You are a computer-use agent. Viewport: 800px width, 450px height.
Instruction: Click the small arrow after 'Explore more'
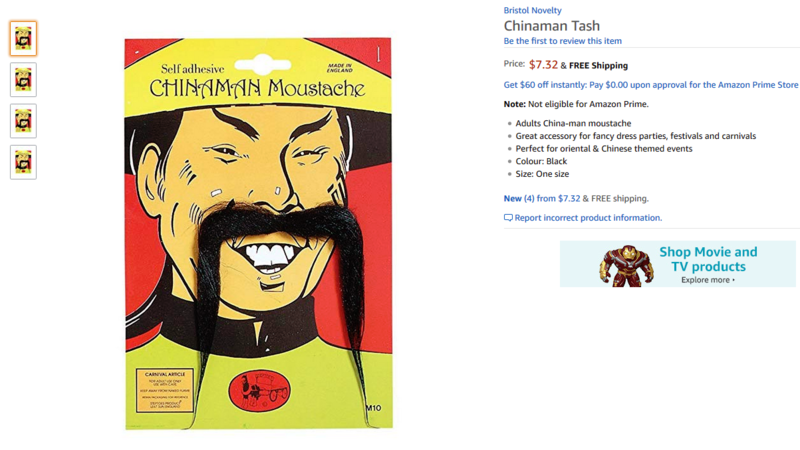tap(734, 280)
